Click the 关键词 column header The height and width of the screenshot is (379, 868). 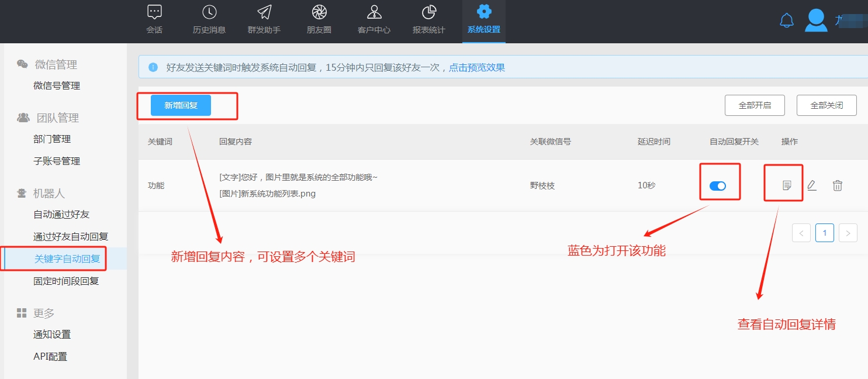tap(160, 142)
